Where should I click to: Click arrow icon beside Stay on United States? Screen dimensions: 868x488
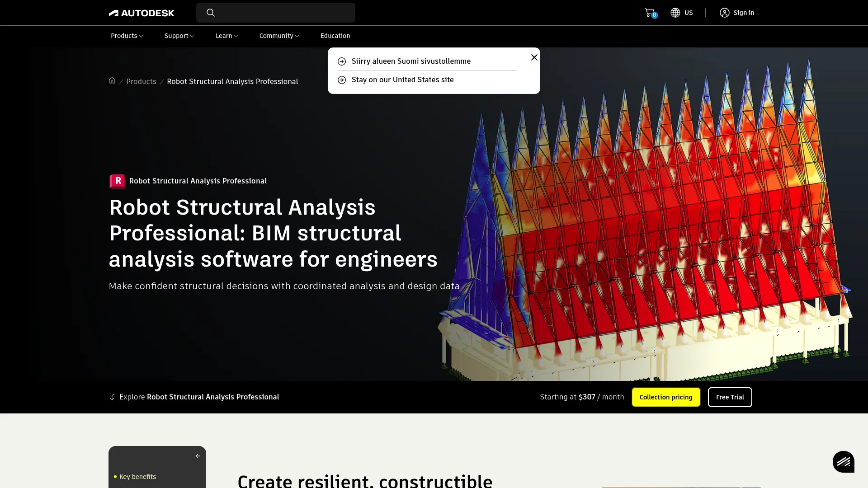point(342,80)
